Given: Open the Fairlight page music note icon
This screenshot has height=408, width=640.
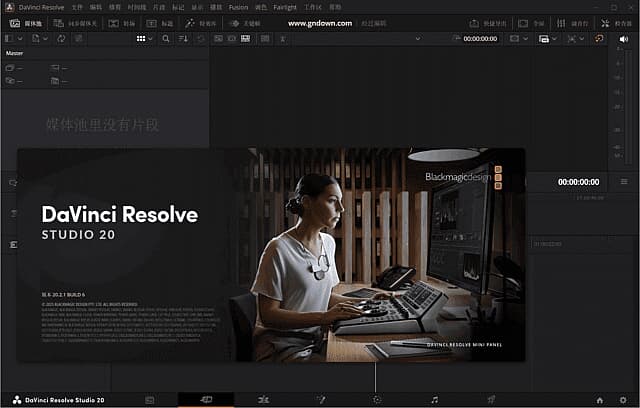Looking at the screenshot, I should [x=434, y=399].
